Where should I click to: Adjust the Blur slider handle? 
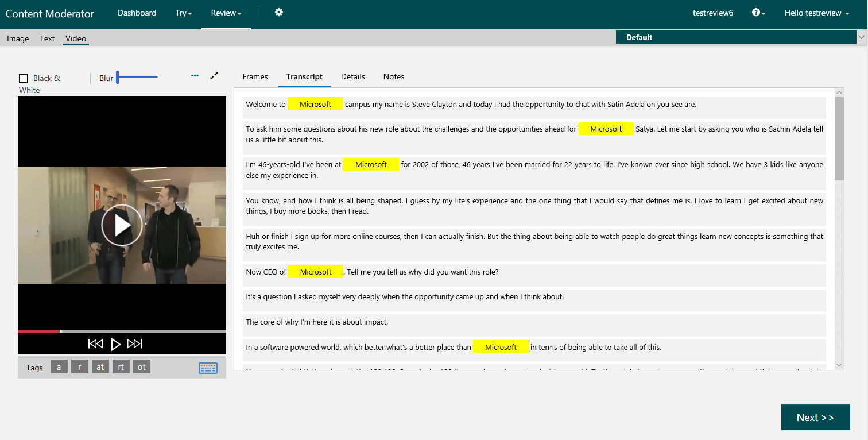tap(118, 76)
